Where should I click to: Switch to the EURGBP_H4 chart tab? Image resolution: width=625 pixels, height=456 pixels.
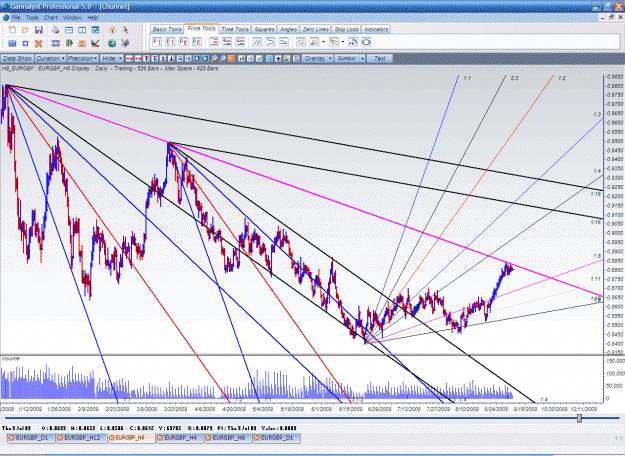pos(180,438)
